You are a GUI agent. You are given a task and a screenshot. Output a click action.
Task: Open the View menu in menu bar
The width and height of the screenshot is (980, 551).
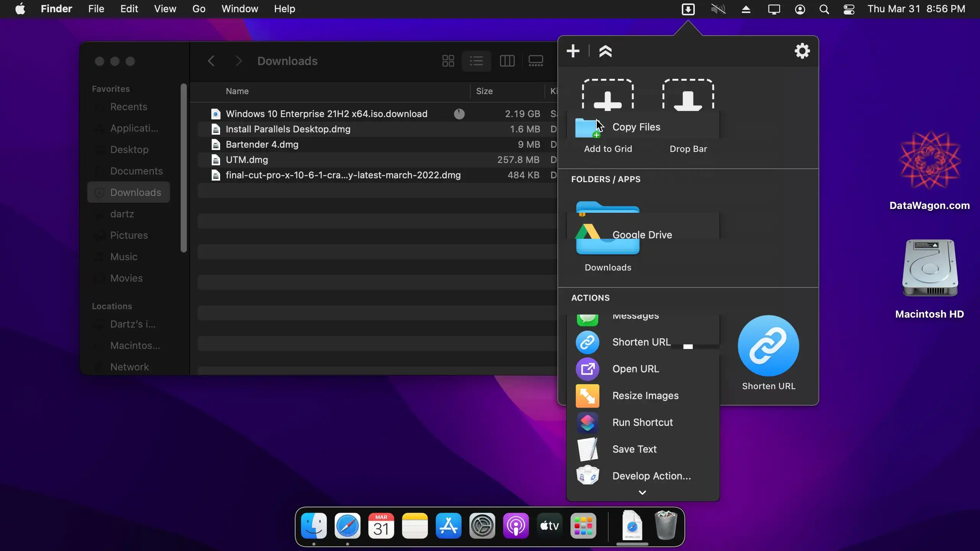point(165,9)
